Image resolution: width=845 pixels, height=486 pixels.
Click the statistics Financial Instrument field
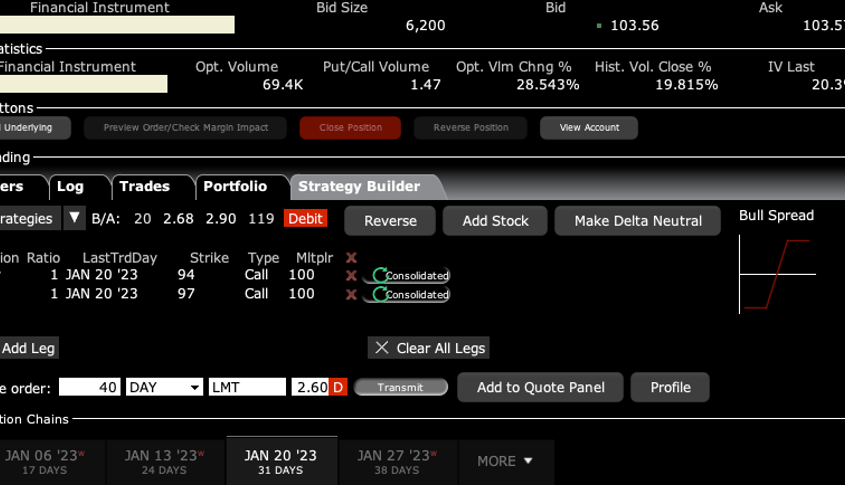84,84
